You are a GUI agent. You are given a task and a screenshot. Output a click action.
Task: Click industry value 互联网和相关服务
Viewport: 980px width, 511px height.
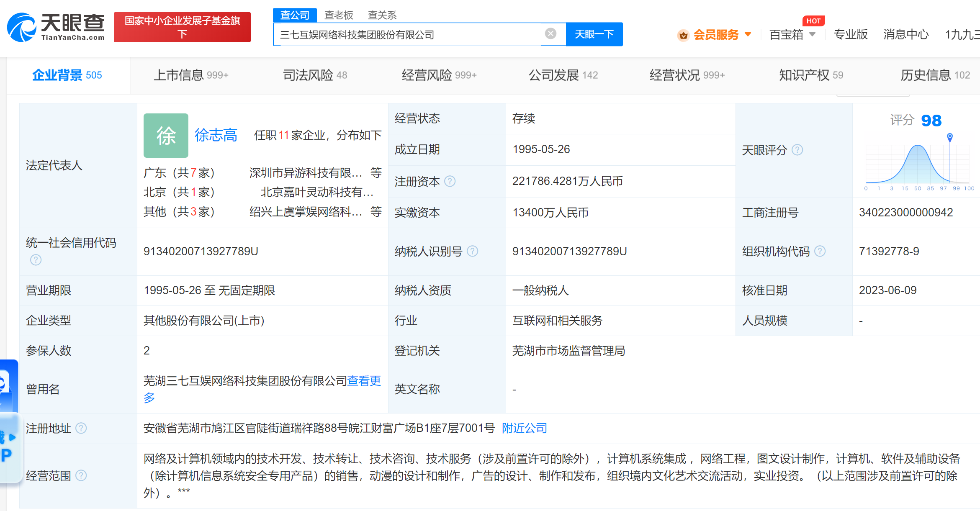[557, 321]
